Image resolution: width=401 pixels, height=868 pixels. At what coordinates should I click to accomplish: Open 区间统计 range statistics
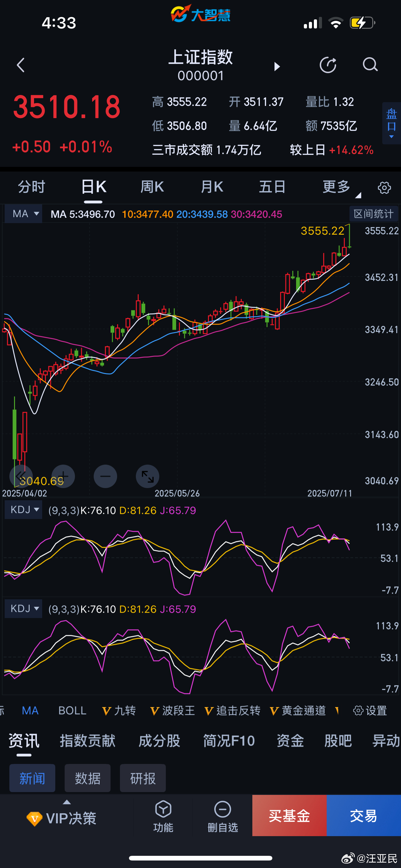(374, 214)
